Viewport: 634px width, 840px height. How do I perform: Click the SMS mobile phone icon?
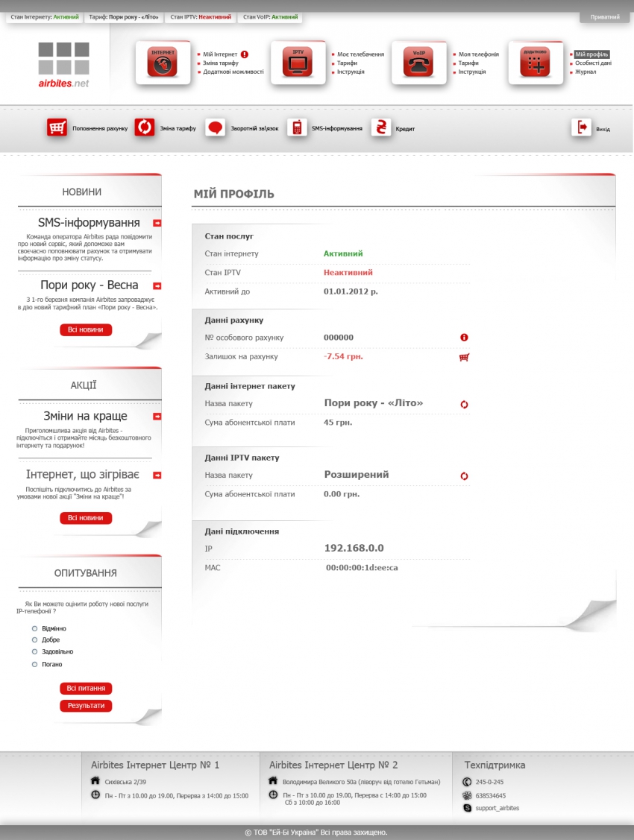[298, 128]
